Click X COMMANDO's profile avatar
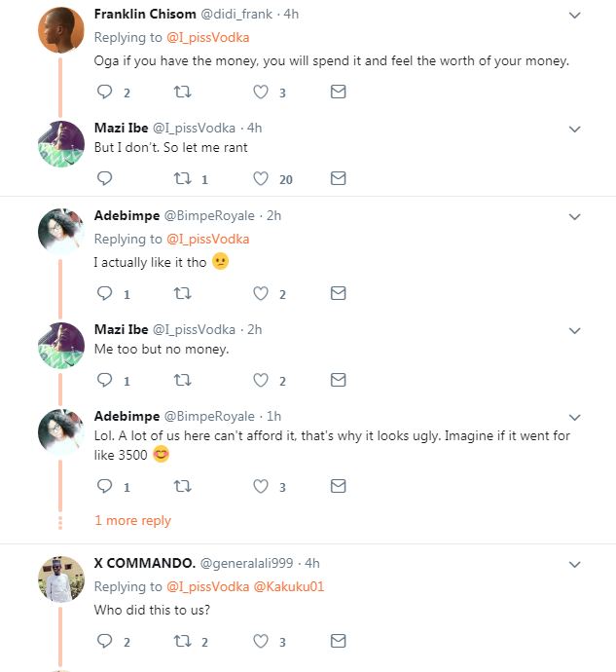 (x=61, y=582)
